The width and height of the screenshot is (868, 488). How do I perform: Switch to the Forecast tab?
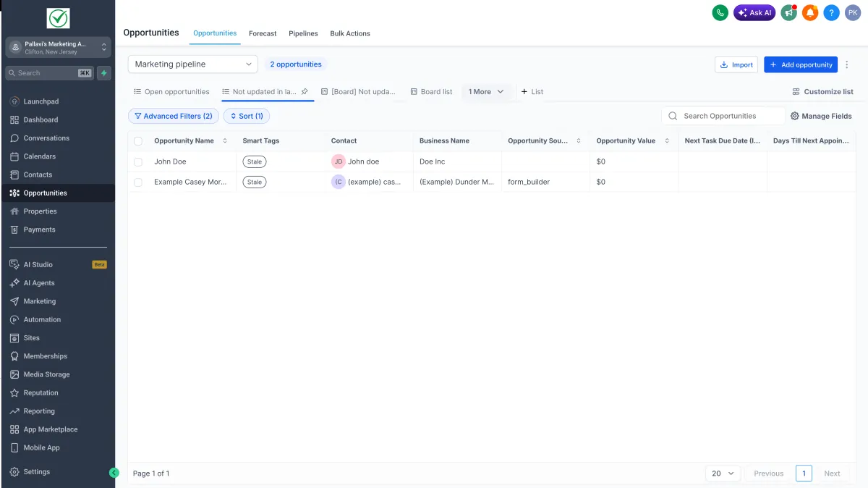coord(263,33)
